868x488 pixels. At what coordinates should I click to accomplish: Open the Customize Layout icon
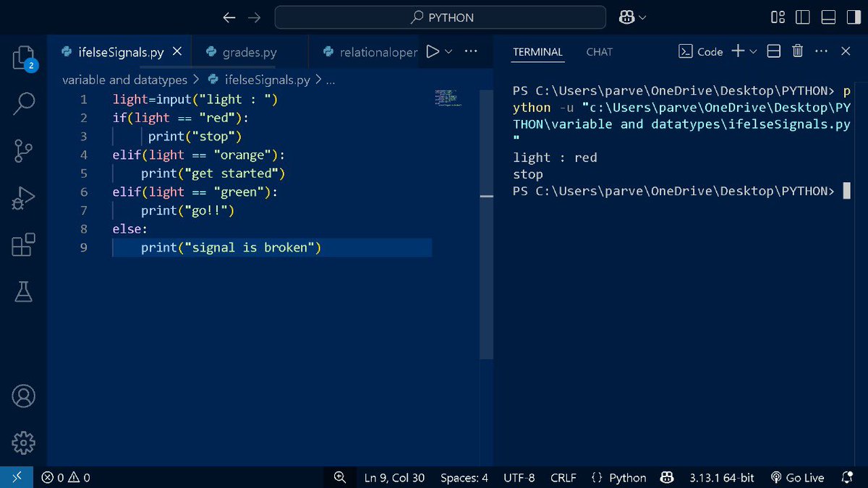(x=778, y=17)
